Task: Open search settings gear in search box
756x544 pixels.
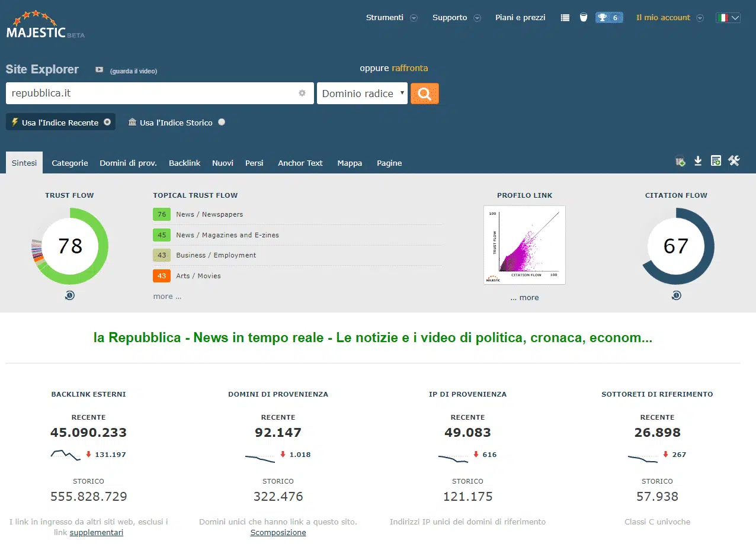Action: (x=302, y=93)
